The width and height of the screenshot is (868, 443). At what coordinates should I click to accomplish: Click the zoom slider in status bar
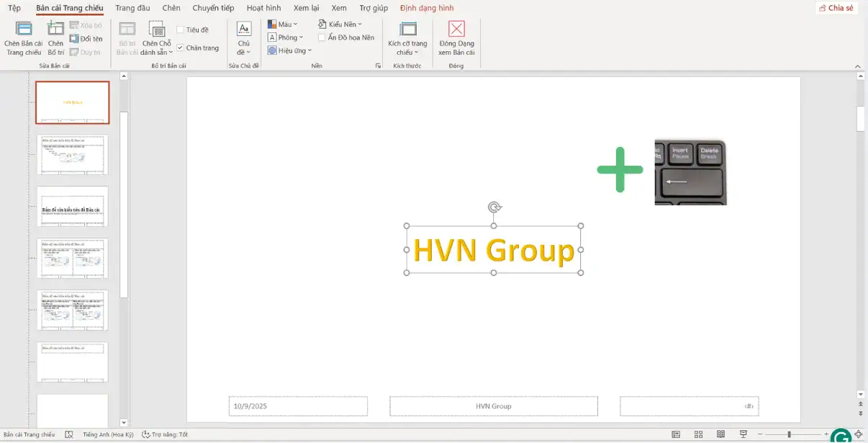click(x=790, y=434)
